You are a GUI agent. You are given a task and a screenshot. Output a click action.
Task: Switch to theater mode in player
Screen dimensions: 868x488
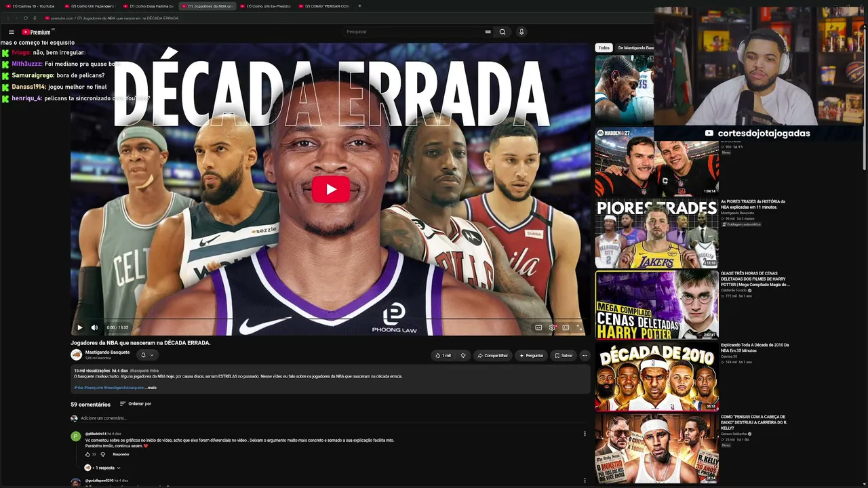click(x=566, y=327)
